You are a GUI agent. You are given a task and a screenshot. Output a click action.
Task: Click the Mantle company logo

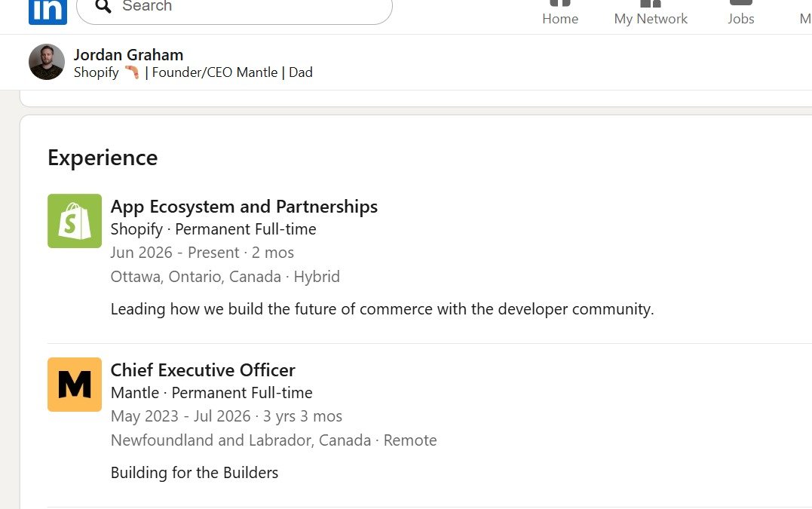(75, 385)
